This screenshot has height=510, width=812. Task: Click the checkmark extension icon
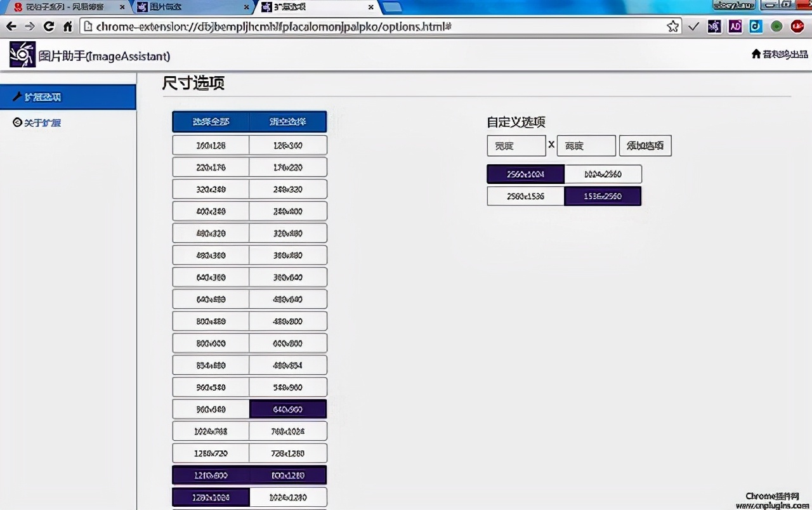click(x=694, y=27)
